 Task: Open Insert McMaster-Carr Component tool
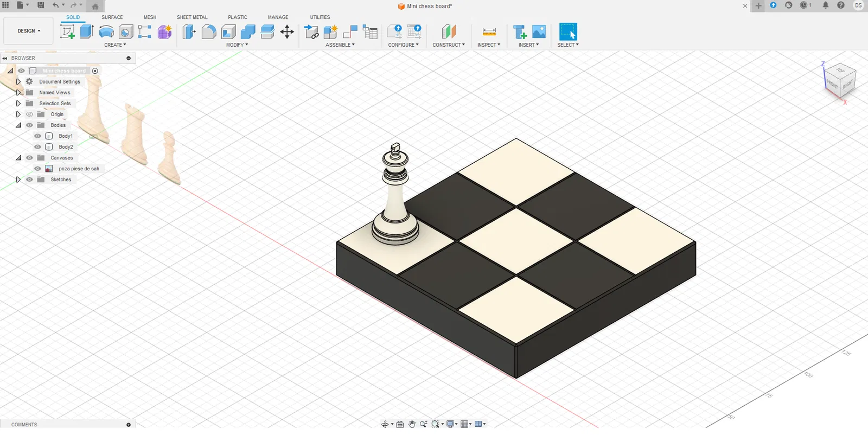tap(520, 32)
